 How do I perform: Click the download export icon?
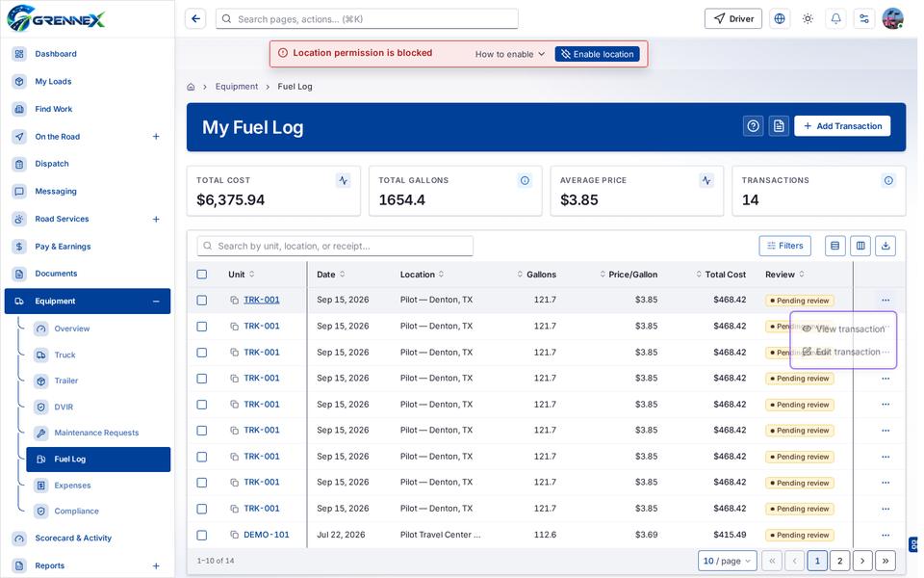pyautogui.click(x=885, y=246)
